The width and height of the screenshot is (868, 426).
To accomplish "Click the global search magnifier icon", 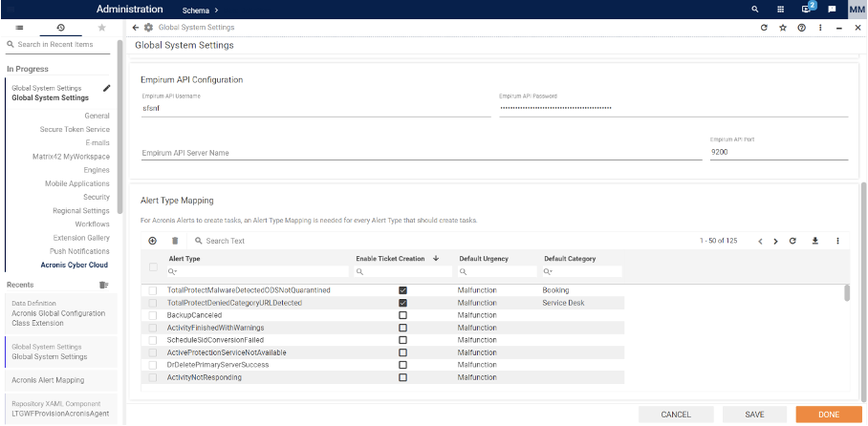I will click(755, 10).
